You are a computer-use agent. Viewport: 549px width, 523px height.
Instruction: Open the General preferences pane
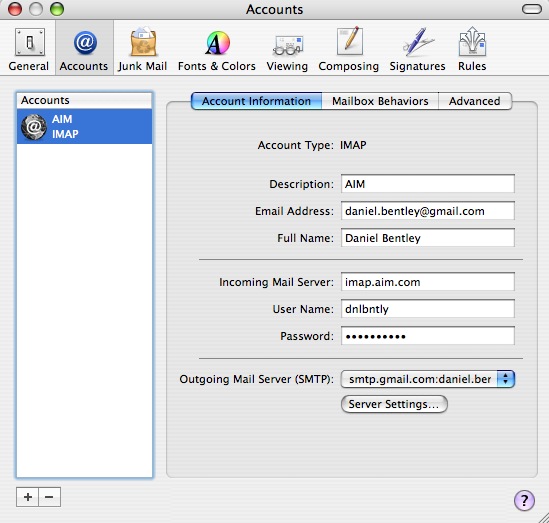point(29,49)
